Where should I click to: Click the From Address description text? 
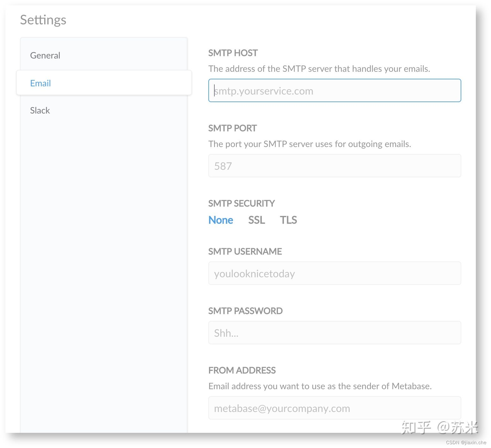pyautogui.click(x=320, y=386)
